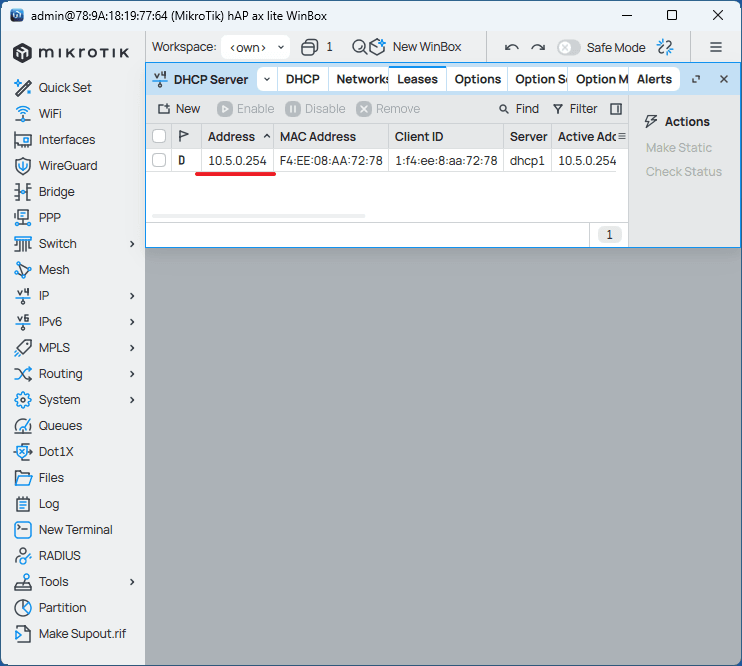Viewport: 742px width, 666px height.
Task: Select the 10.5.0.254 lease row checkbox
Action: pos(159,160)
